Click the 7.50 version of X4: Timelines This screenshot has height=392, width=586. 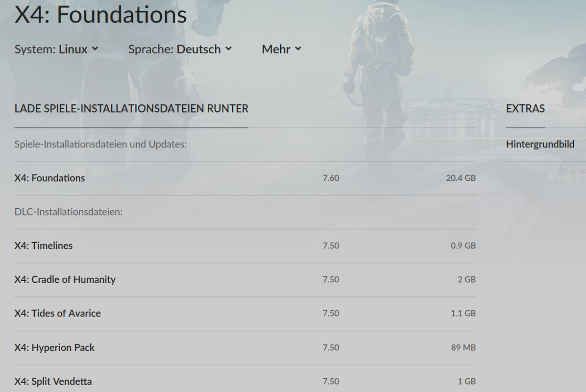tap(331, 245)
